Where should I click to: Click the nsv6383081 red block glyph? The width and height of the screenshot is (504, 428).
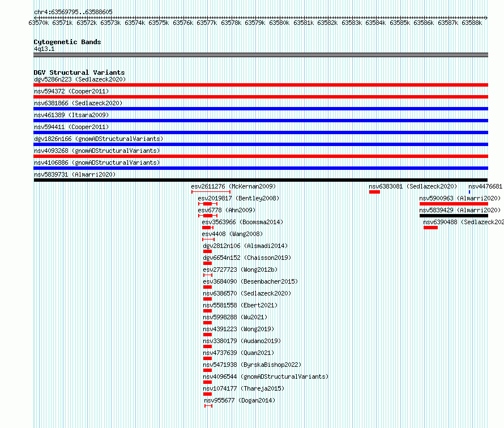[x=374, y=192]
